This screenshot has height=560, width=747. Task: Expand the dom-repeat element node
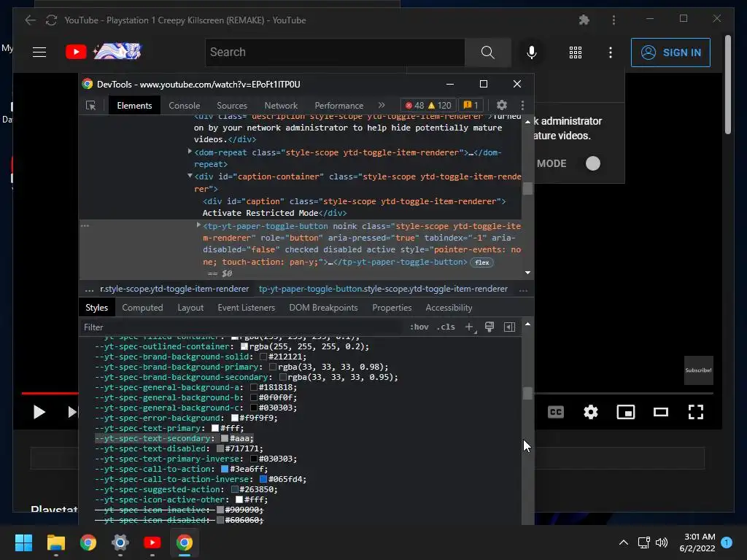tap(190, 152)
